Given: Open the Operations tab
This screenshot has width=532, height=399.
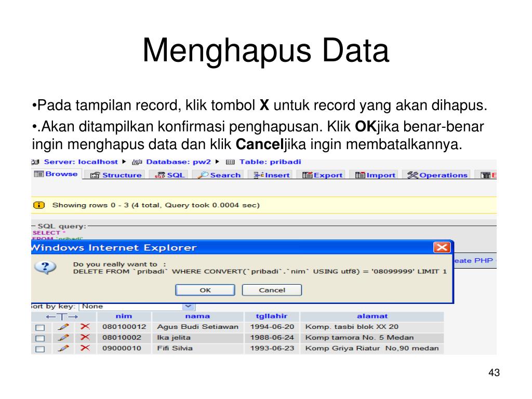Looking at the screenshot, I should (437, 175).
